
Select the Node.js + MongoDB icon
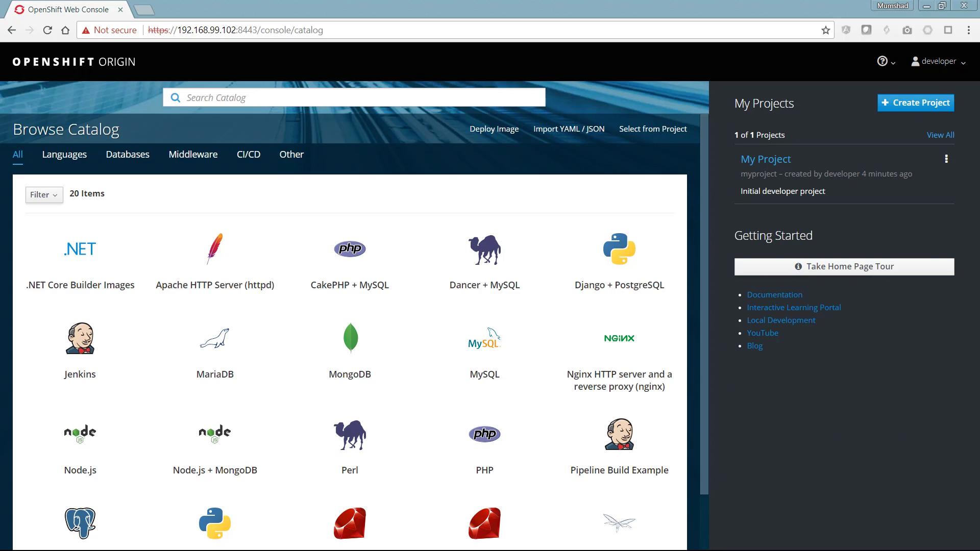point(215,434)
